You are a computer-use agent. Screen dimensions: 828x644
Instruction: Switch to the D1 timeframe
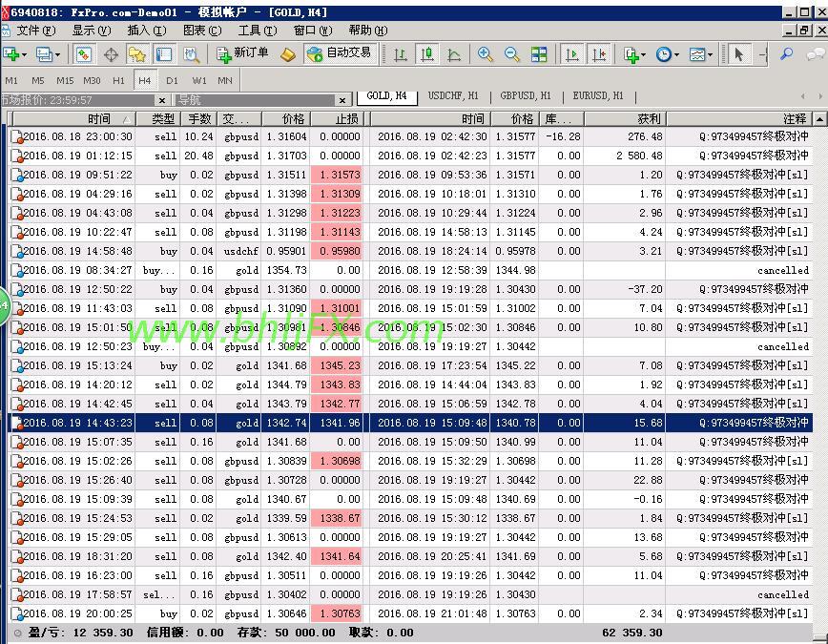(172, 81)
